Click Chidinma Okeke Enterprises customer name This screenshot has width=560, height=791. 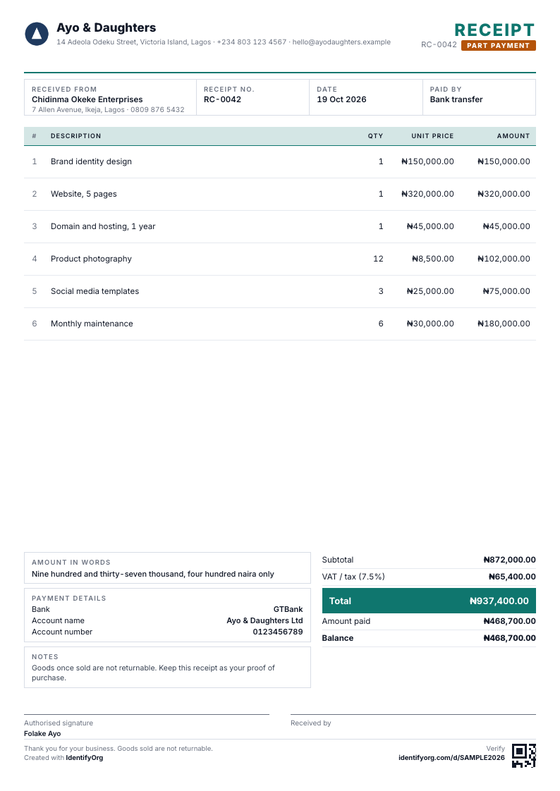87,99
